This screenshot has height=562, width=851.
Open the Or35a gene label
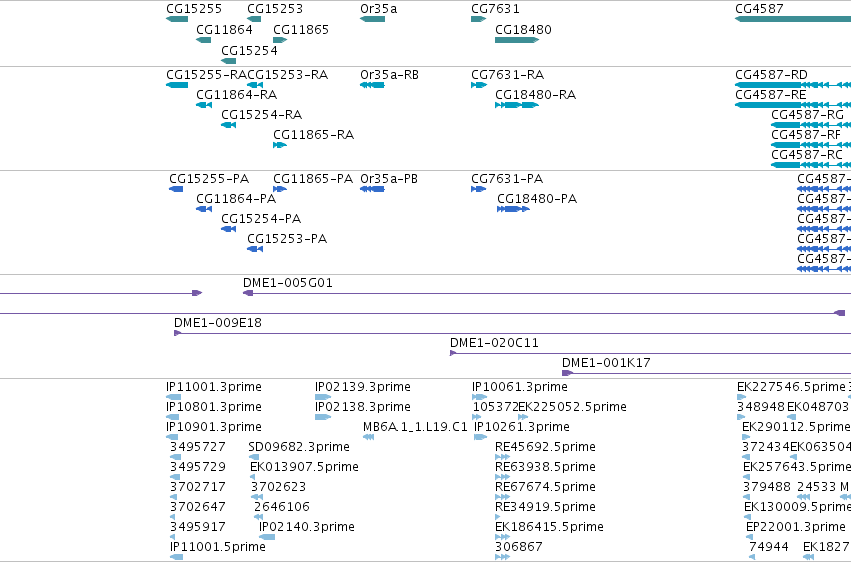(x=378, y=9)
